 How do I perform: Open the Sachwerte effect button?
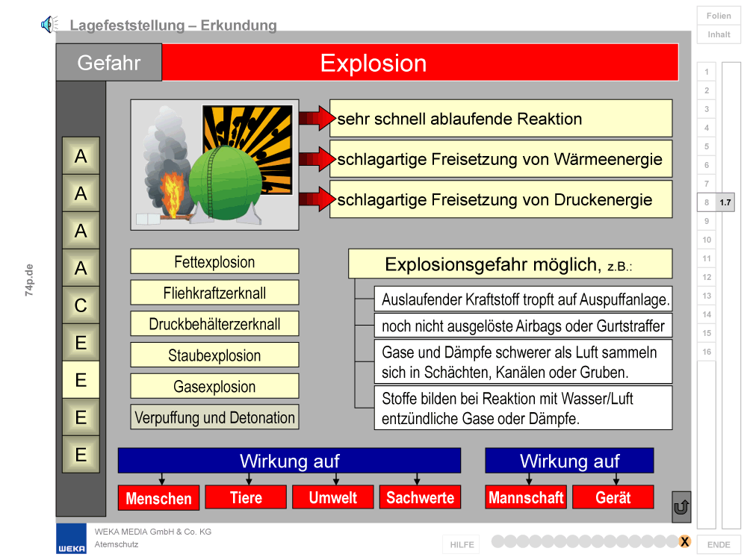coord(420,497)
